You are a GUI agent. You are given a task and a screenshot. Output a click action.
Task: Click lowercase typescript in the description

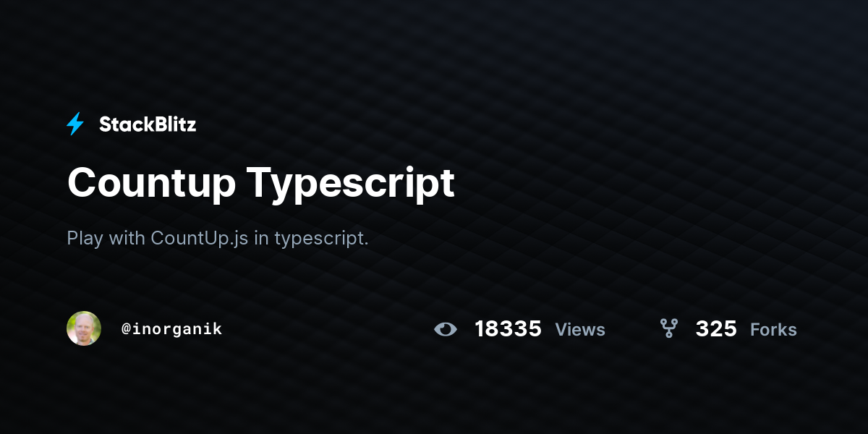(x=322, y=239)
